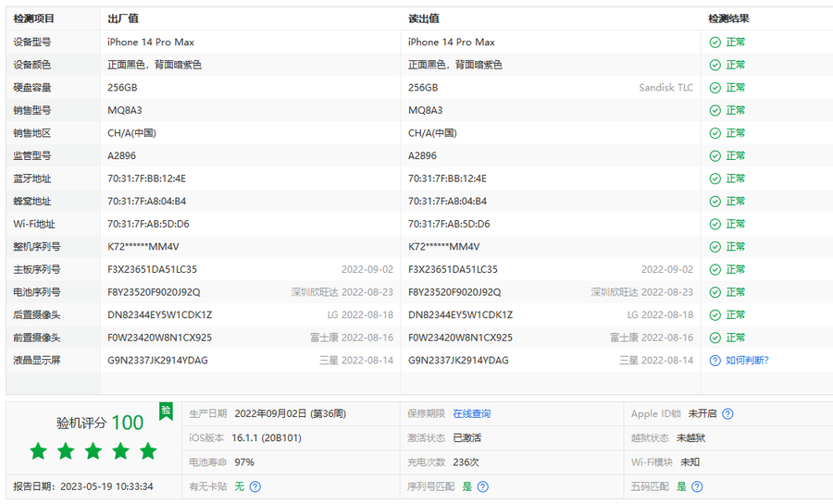Click the fifth green rating star
Screen dimensions: 833x504
point(148,451)
